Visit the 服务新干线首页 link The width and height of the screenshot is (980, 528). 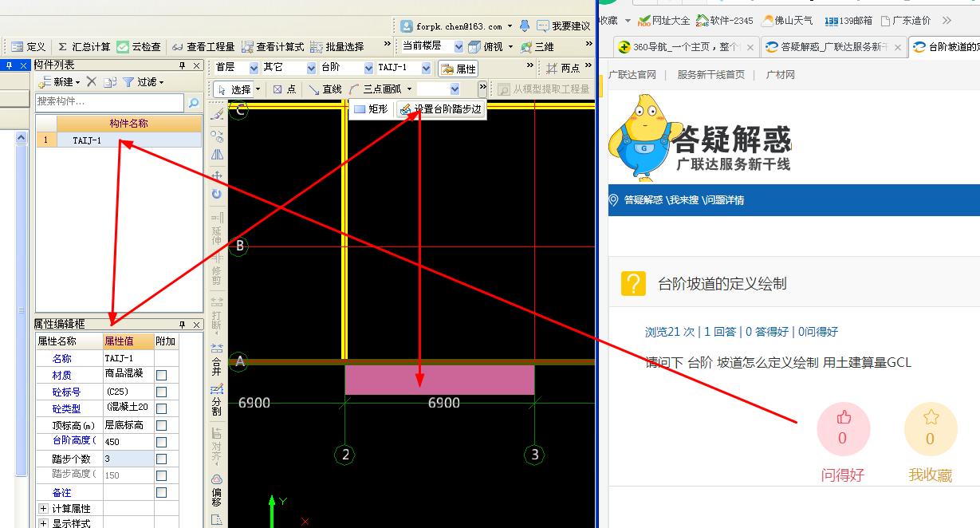pos(711,75)
